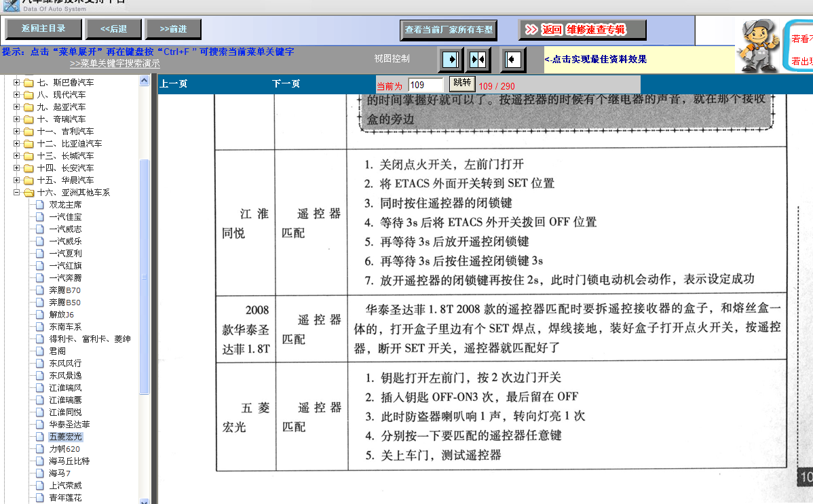
Task: Open 东风风行 tree item
Action: [65, 364]
